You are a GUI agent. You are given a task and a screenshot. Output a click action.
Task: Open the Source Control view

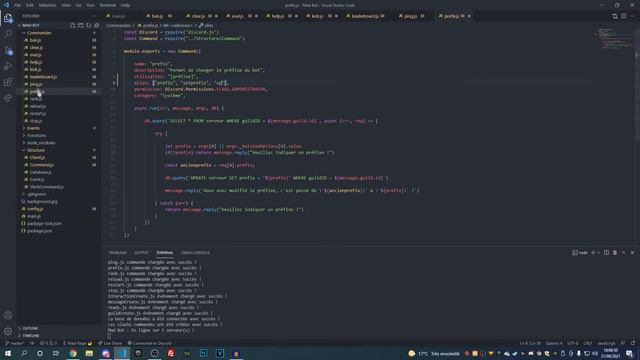point(8,51)
